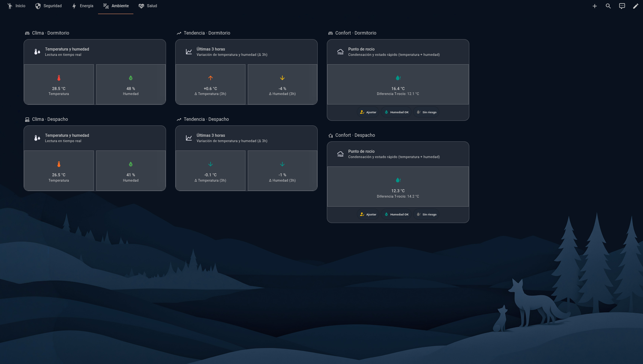Image resolution: width=643 pixels, height=364 pixels.
Task: Open the assistant chat icon
Action: point(622,6)
